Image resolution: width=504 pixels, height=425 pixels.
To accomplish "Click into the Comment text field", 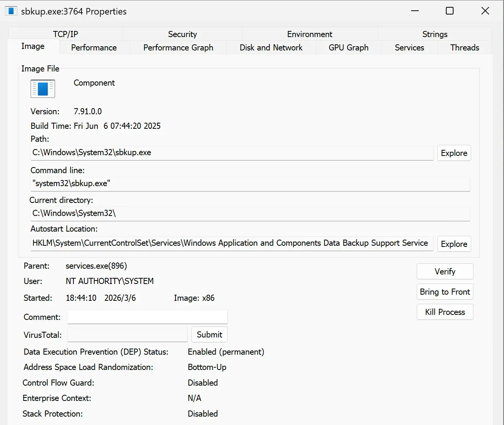I will click(x=147, y=317).
